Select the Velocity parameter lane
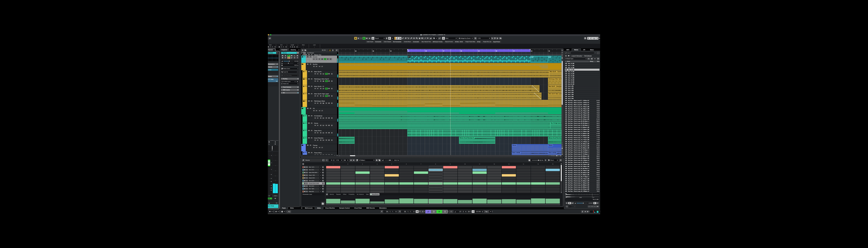 click(x=332, y=194)
